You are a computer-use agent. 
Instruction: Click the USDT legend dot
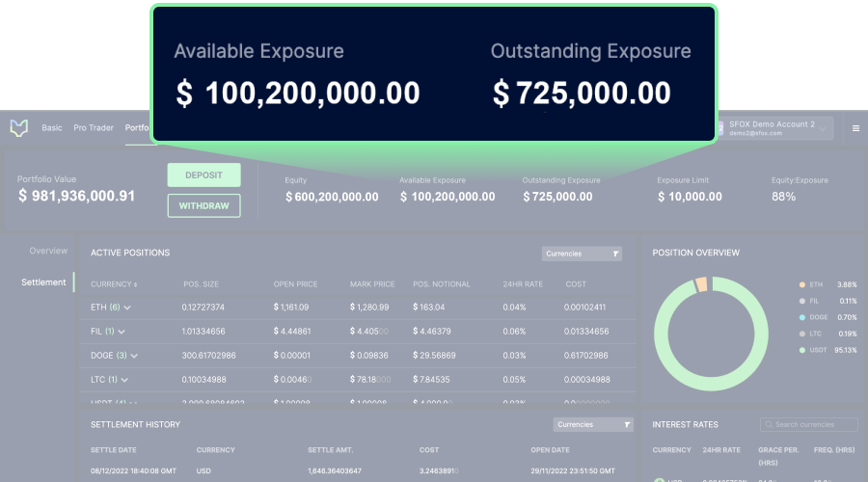pyautogui.click(x=802, y=350)
